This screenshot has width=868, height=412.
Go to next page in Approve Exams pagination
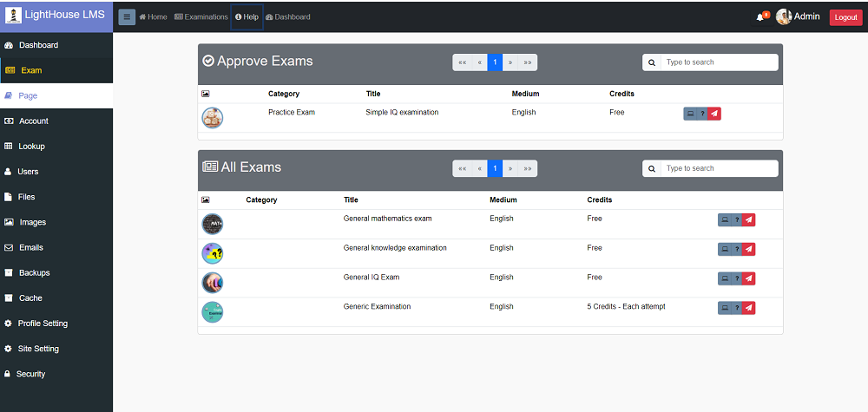[510, 62]
